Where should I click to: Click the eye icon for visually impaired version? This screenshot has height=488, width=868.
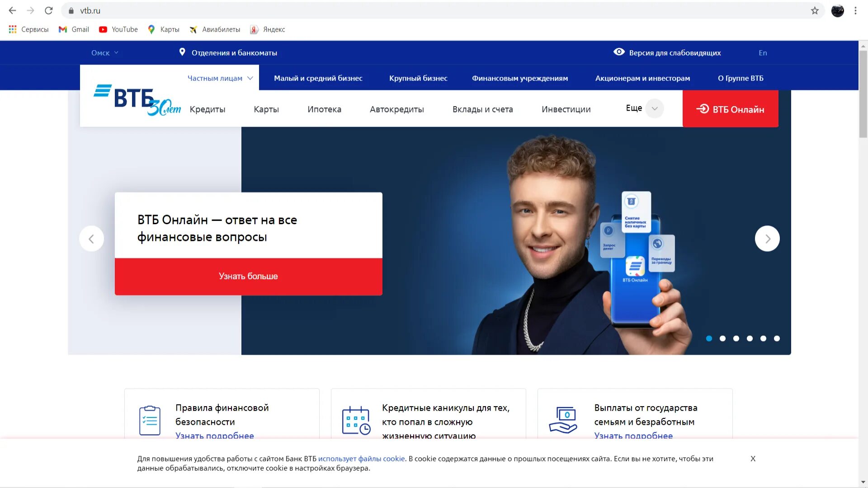619,52
